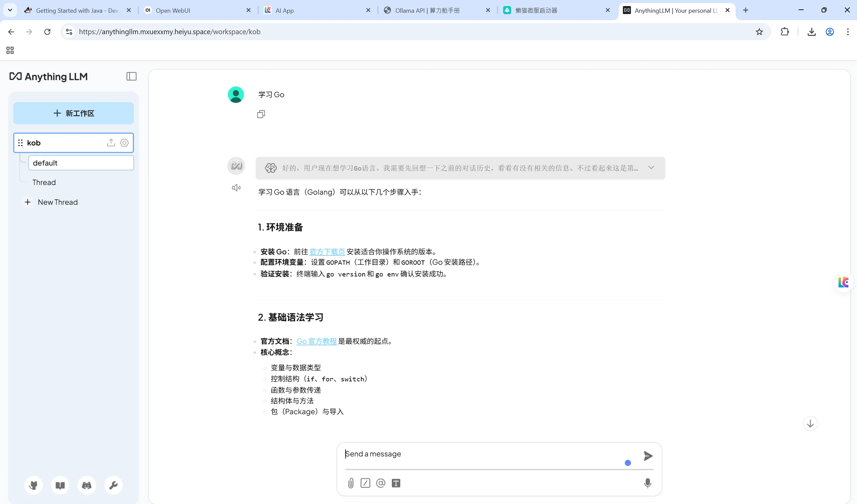857x504 pixels.
Task: Switch to the 懒猫微服启动器 tab
Action: (x=556, y=10)
